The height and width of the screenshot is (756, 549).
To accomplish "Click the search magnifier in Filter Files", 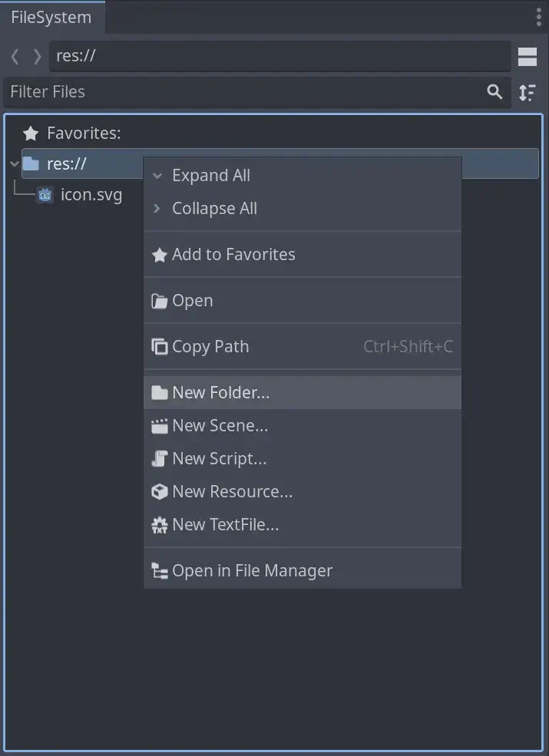I will [494, 91].
